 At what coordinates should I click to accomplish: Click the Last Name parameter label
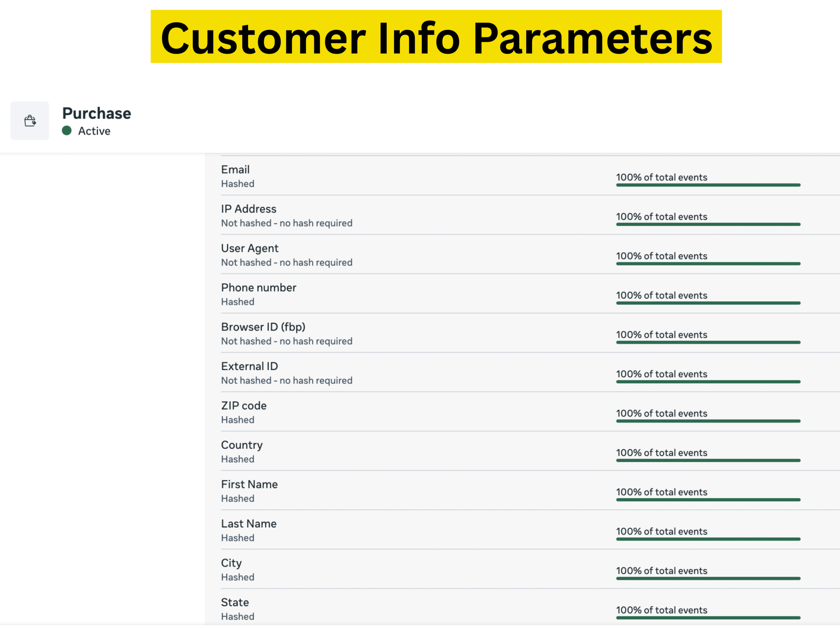pos(248,524)
